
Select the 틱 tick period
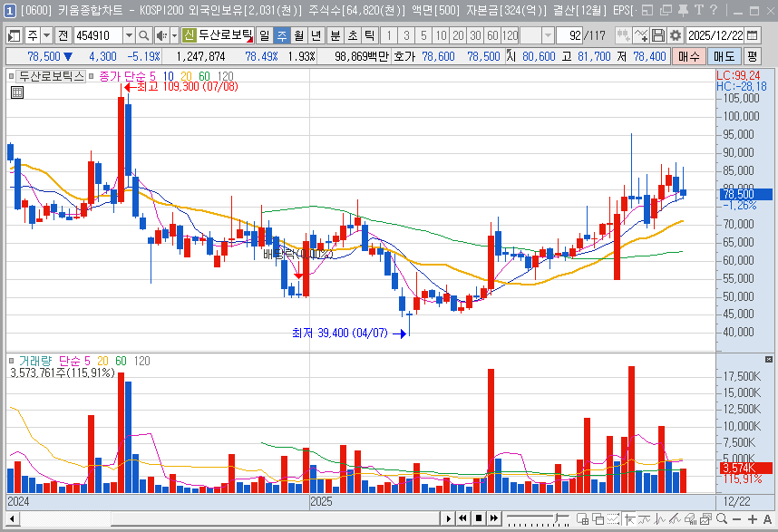pos(370,35)
